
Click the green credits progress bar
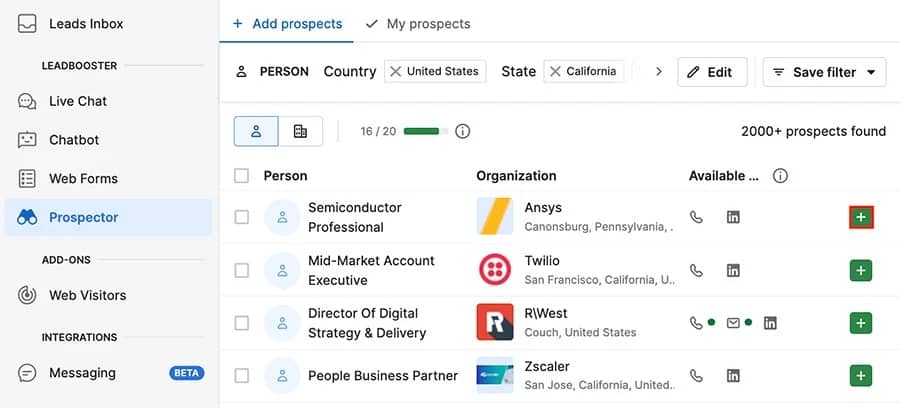click(x=422, y=131)
